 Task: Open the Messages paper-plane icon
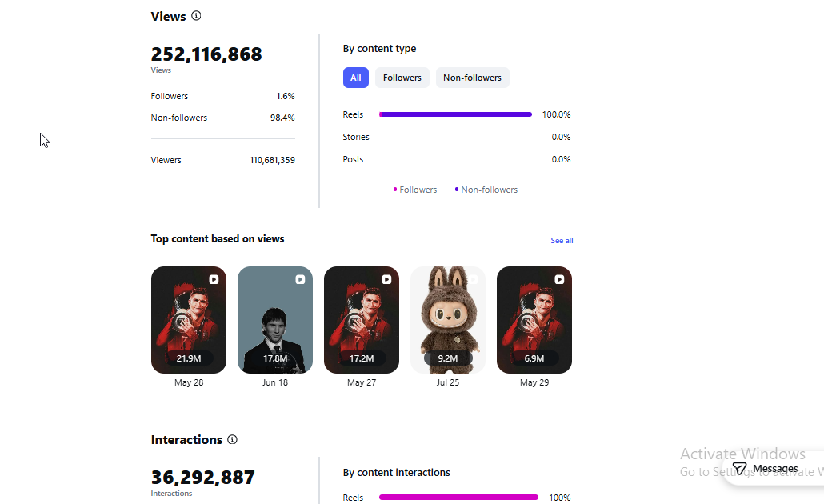click(x=739, y=468)
